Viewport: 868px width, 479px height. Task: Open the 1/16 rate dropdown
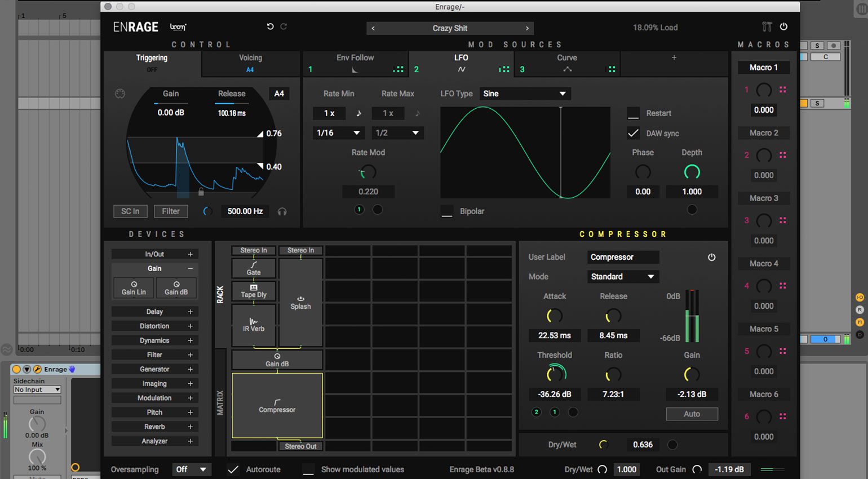[x=338, y=133]
